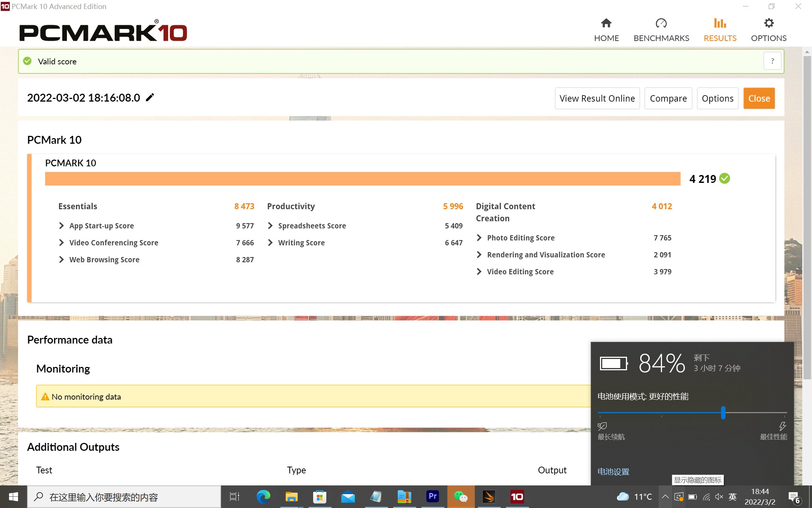Click the Digital Content Creation score 4 012
The width and height of the screenshot is (812, 508).
[x=662, y=206]
